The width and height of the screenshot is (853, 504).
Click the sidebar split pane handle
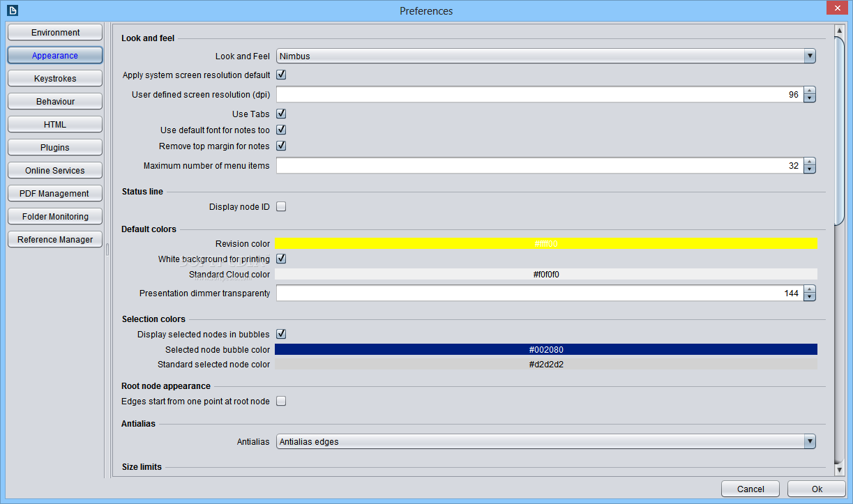107,250
